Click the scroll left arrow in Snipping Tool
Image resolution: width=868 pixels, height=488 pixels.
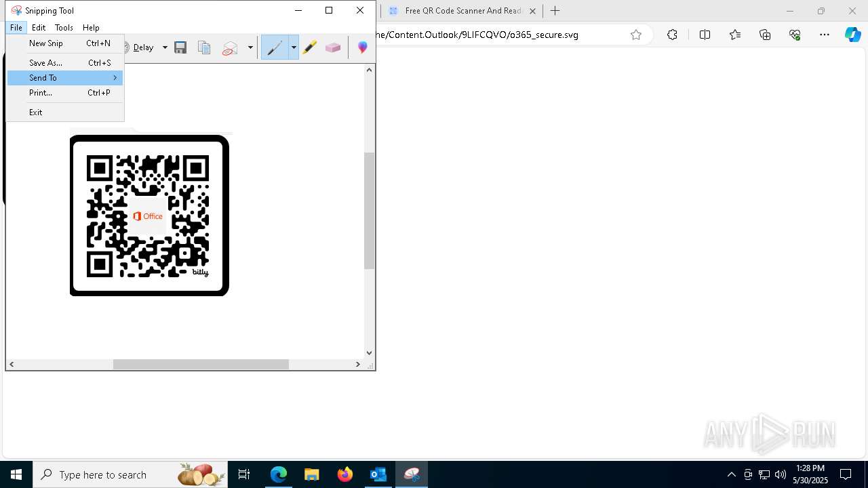point(12,365)
